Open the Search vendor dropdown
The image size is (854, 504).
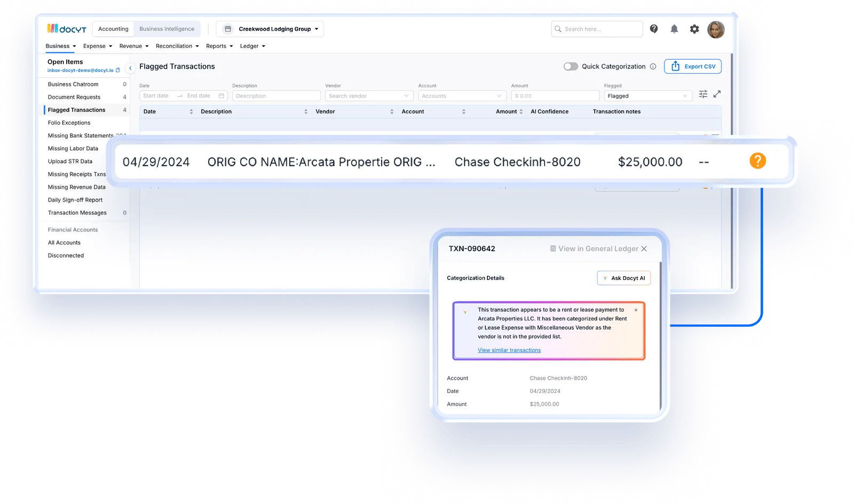pyautogui.click(x=369, y=96)
